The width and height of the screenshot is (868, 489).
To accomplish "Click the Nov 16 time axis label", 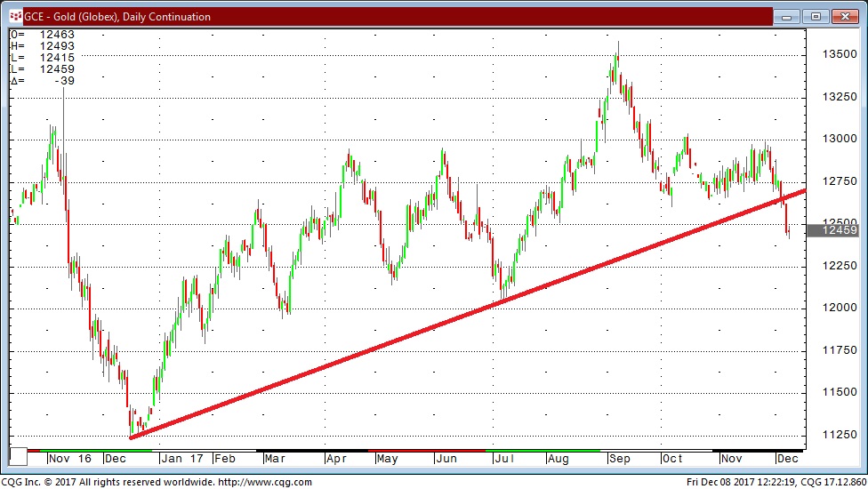I will [69, 459].
